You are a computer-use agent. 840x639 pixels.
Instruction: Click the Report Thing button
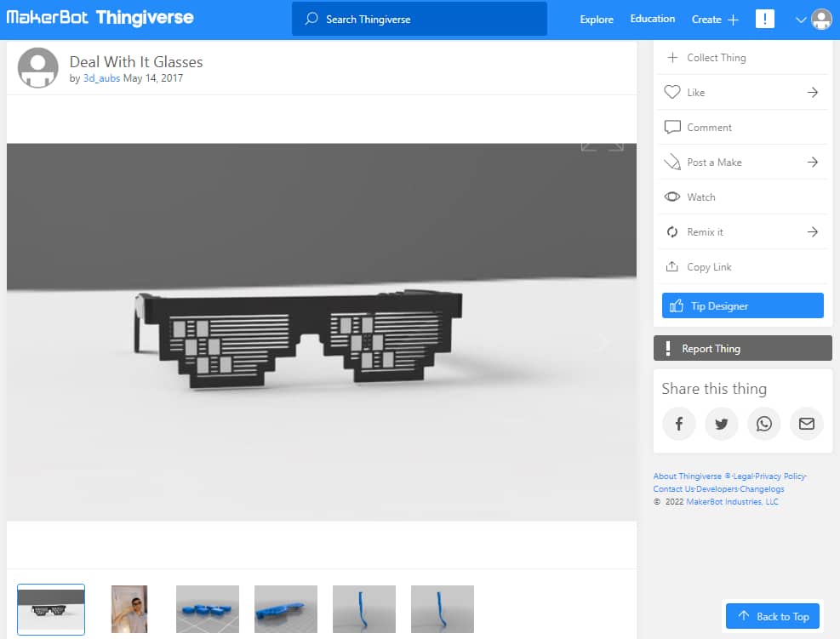tap(742, 348)
